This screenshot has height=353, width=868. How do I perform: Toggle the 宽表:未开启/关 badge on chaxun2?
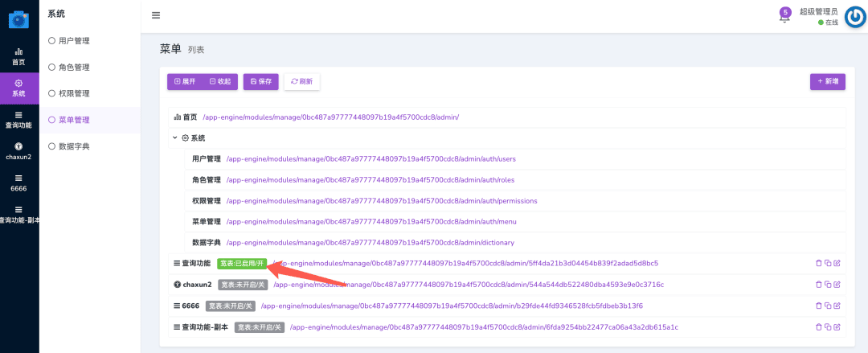point(243,285)
